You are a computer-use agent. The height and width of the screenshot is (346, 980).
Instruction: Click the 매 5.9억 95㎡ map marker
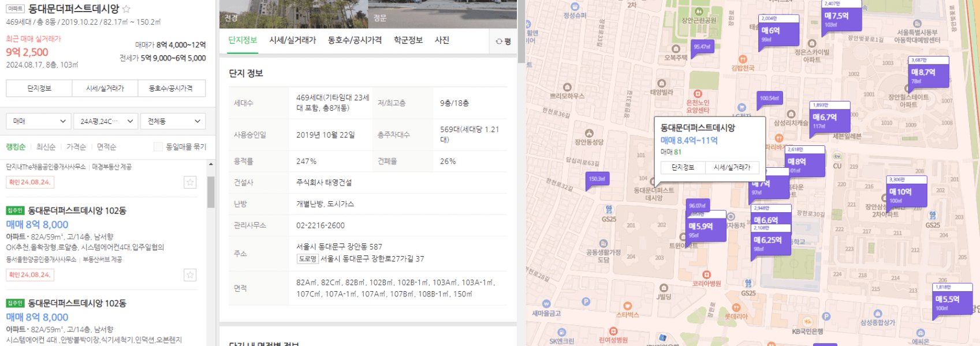(x=707, y=229)
